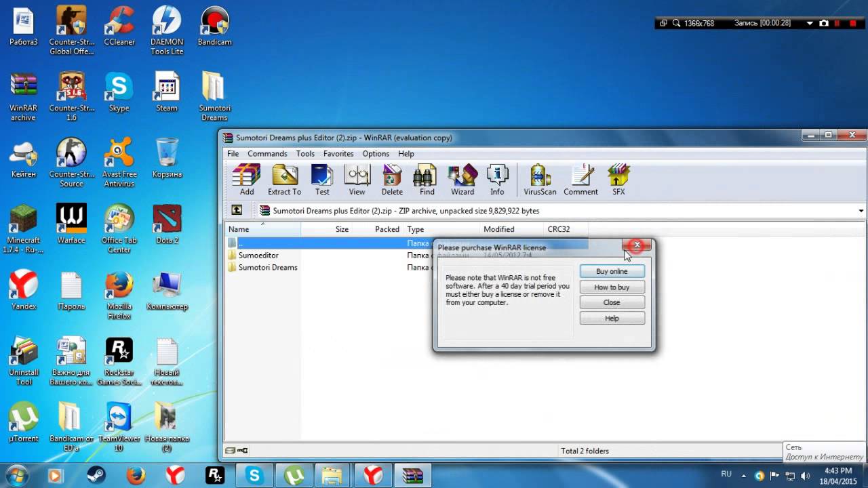Close the purchase license dialog with X
This screenshot has width=868, height=488.
[637, 245]
